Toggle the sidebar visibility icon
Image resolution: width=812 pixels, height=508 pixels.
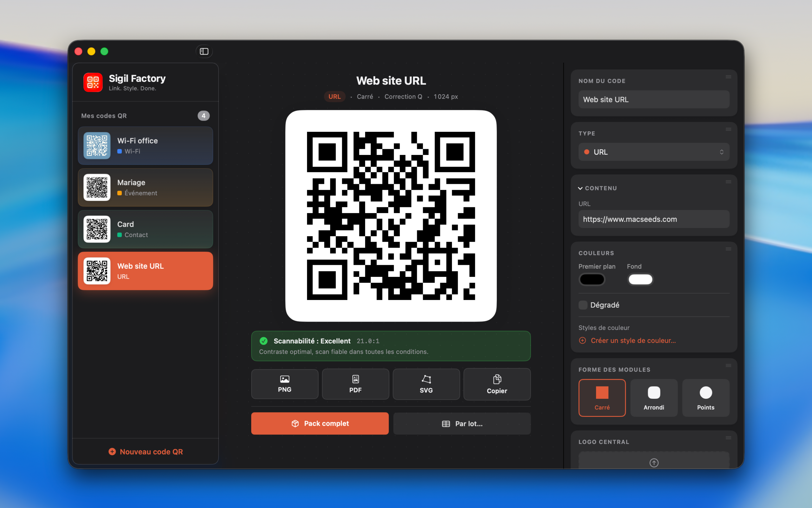coord(204,51)
